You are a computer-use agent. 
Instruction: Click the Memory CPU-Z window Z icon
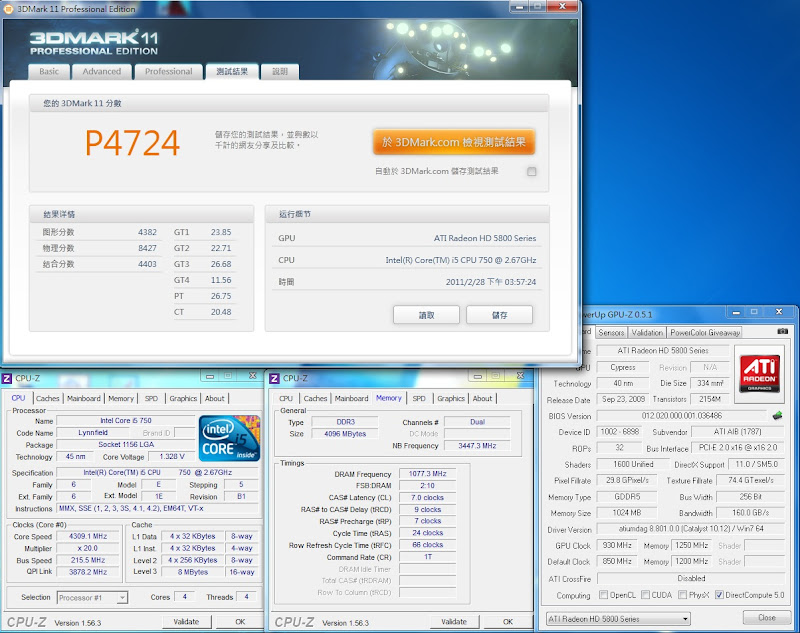274,378
